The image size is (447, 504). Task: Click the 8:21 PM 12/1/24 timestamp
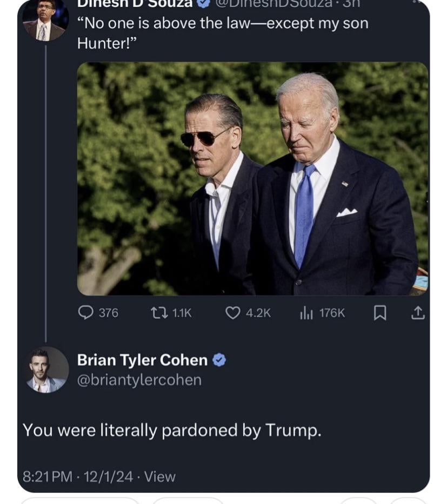coord(77,476)
